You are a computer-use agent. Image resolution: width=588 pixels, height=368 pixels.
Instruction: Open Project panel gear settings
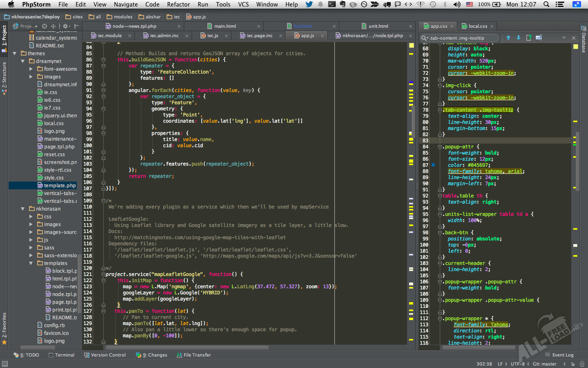[65, 26]
